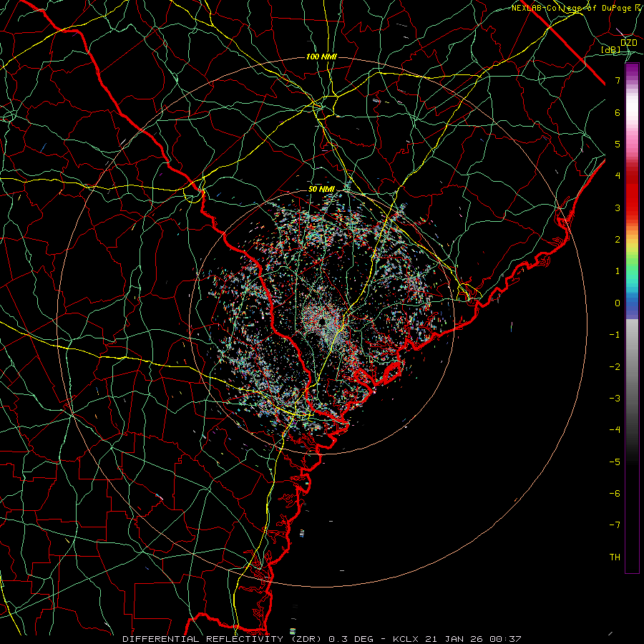The image size is (644, 644).
Task: Click the '4' value on color scale
Action: coord(618,176)
